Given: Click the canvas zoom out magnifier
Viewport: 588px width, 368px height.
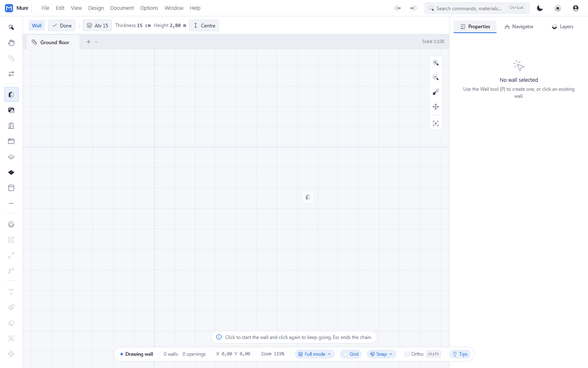Looking at the screenshot, I should 436,77.
